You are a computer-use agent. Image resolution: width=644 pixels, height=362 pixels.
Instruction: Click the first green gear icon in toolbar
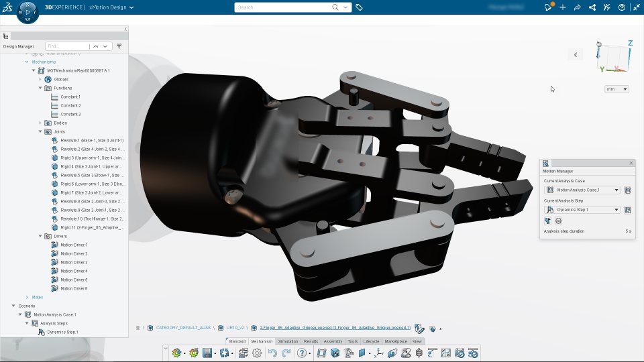click(x=176, y=353)
